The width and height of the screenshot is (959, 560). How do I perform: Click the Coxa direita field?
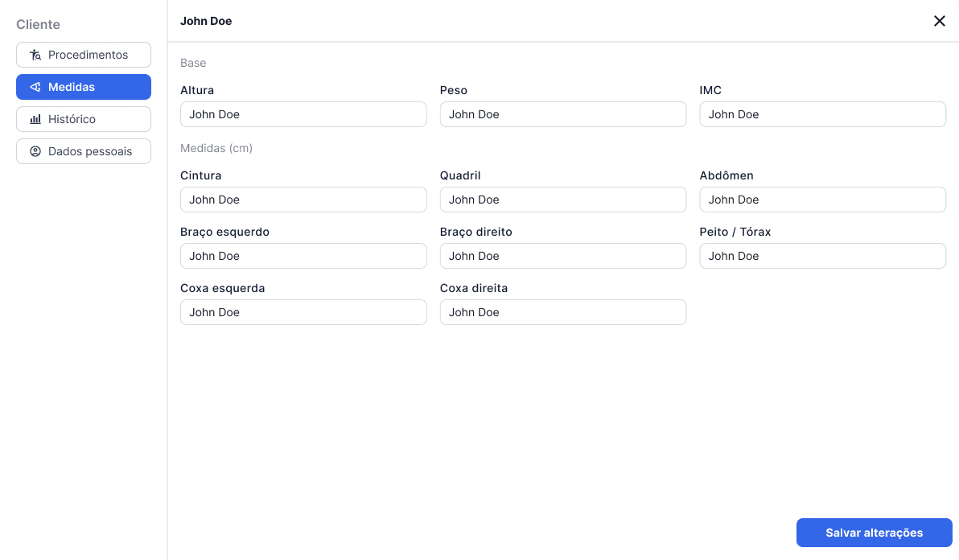562,312
